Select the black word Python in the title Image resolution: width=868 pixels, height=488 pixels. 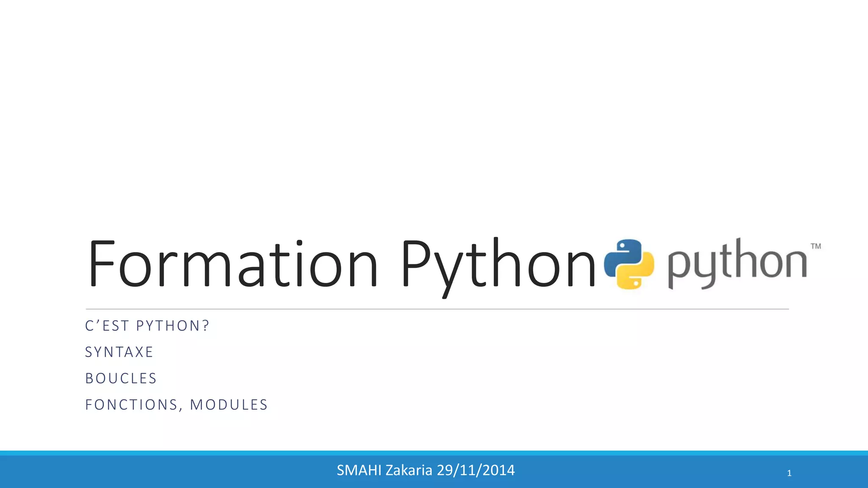tap(498, 265)
